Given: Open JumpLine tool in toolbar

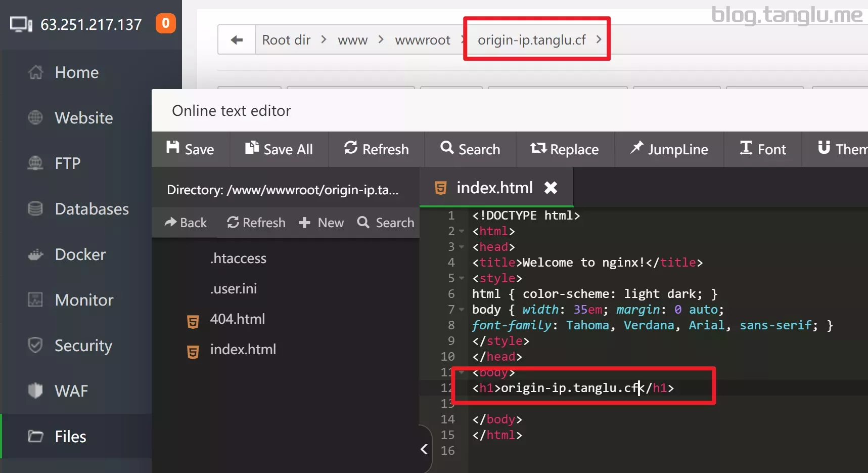Looking at the screenshot, I should (x=669, y=149).
